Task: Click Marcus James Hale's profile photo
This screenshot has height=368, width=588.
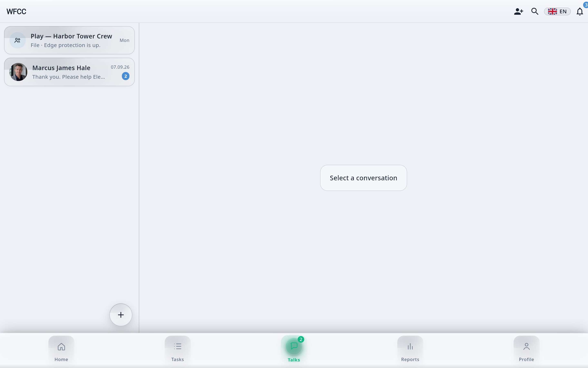Action: coord(18,72)
